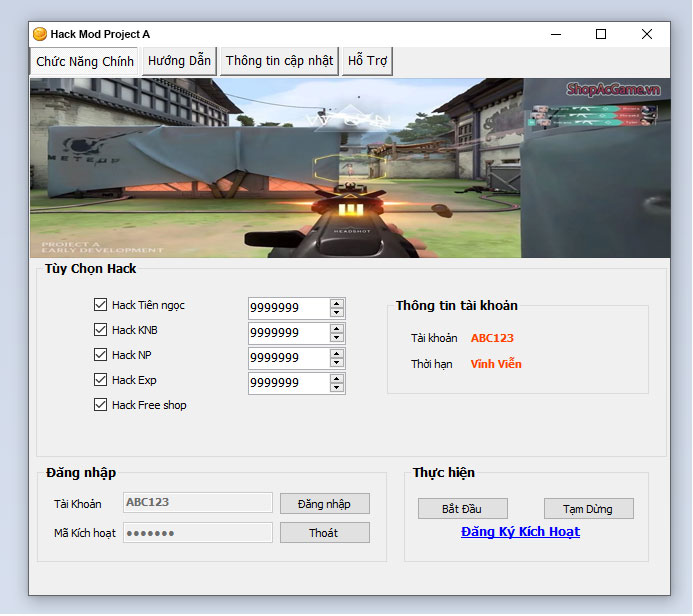This screenshot has height=616, width=693.
Task: Close the Hack Mod Project A window
Action: [647, 34]
